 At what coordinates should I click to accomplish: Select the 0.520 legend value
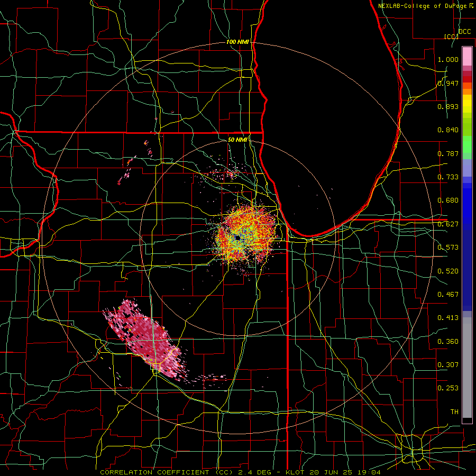[x=448, y=271]
